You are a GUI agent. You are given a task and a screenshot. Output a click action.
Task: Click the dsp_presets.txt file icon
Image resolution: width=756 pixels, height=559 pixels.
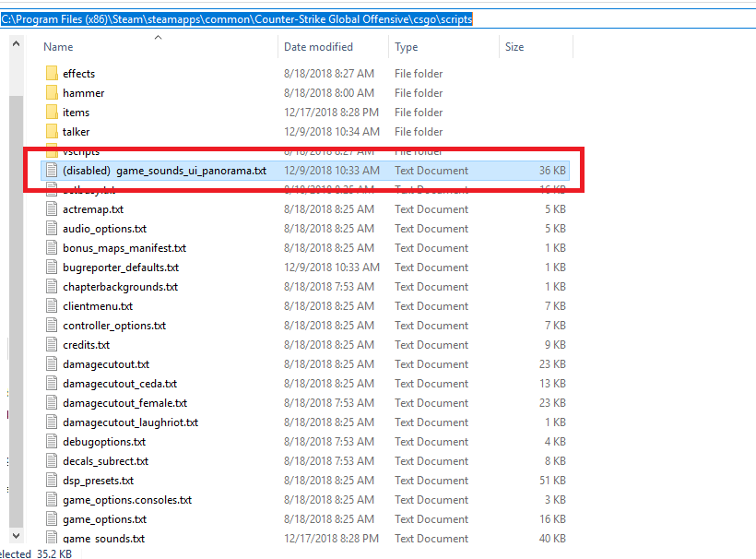pyautogui.click(x=52, y=480)
